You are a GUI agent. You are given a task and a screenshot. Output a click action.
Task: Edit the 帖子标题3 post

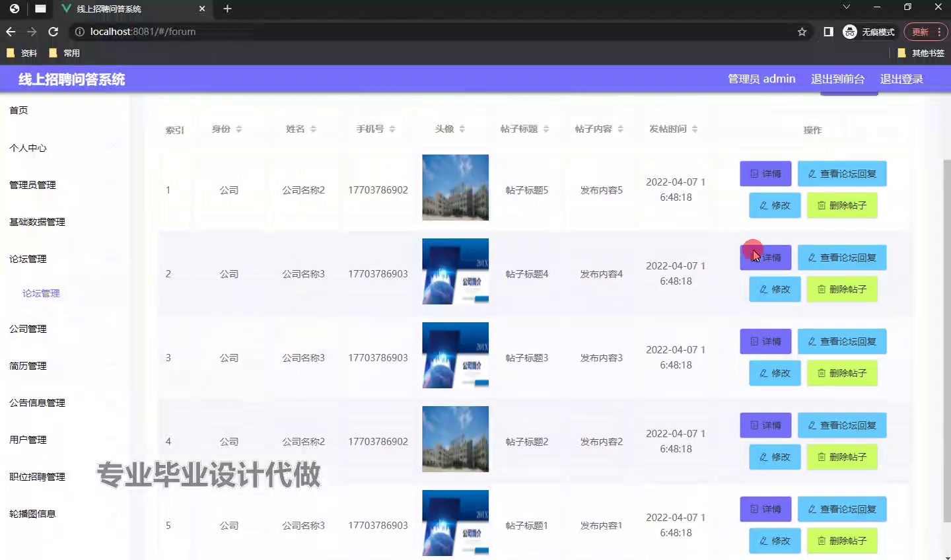pyautogui.click(x=775, y=373)
